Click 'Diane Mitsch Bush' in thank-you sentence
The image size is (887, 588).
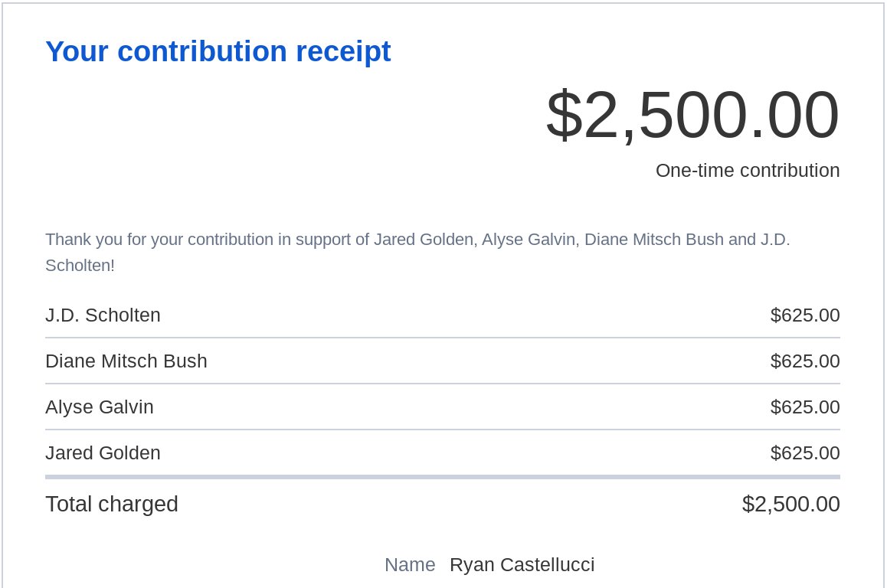[x=654, y=240]
